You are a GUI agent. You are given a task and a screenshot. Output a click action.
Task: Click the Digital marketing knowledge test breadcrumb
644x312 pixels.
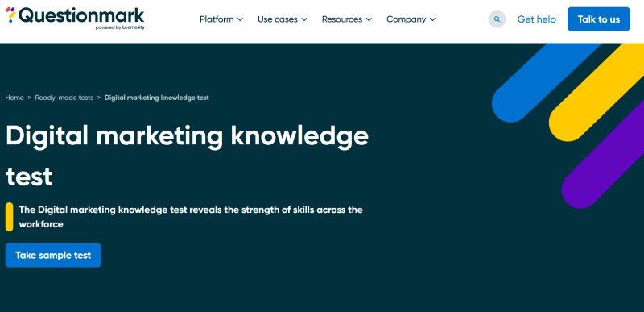point(157,98)
